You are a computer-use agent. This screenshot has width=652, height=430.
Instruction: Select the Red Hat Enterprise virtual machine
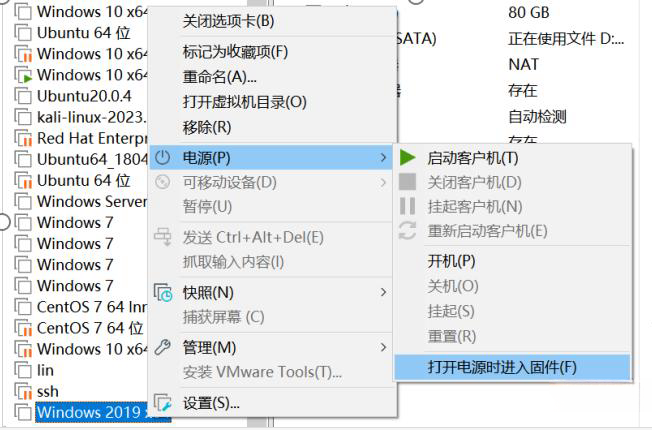(x=92, y=138)
